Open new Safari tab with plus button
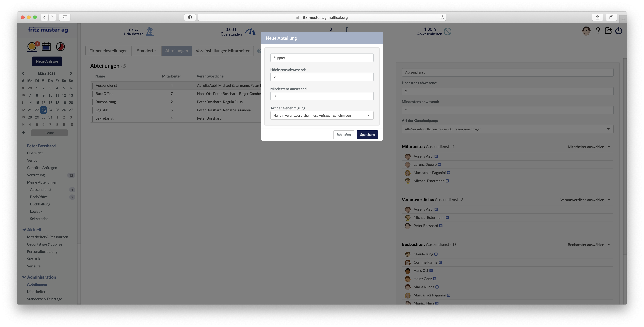Viewport: 644px width, 327px height. pyautogui.click(x=623, y=19)
